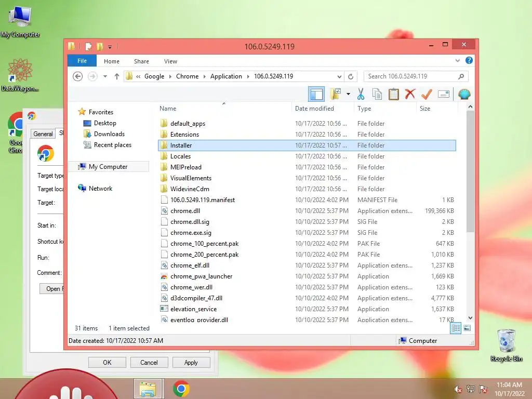This screenshot has width=532, height=399.
Task: Open the General tab in Properties dialog
Action: tap(43, 134)
